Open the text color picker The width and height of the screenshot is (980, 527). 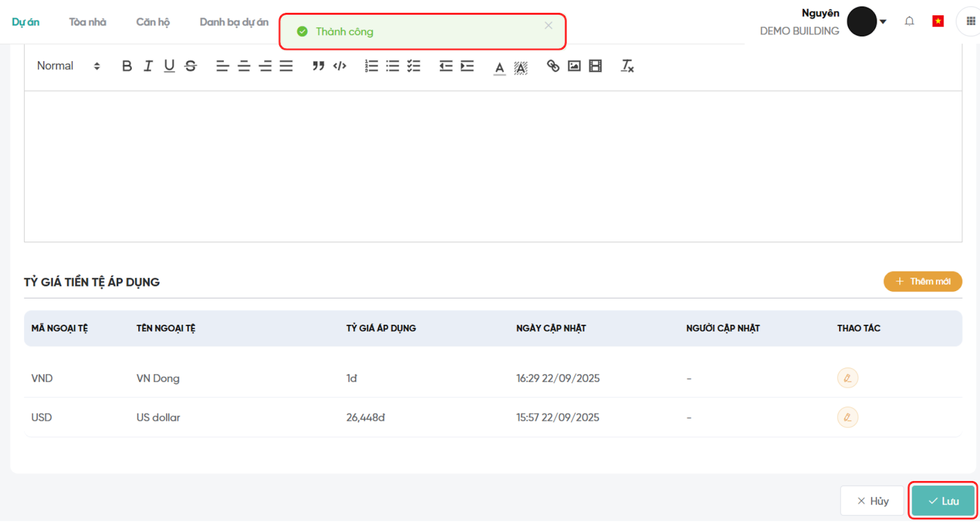coord(500,67)
